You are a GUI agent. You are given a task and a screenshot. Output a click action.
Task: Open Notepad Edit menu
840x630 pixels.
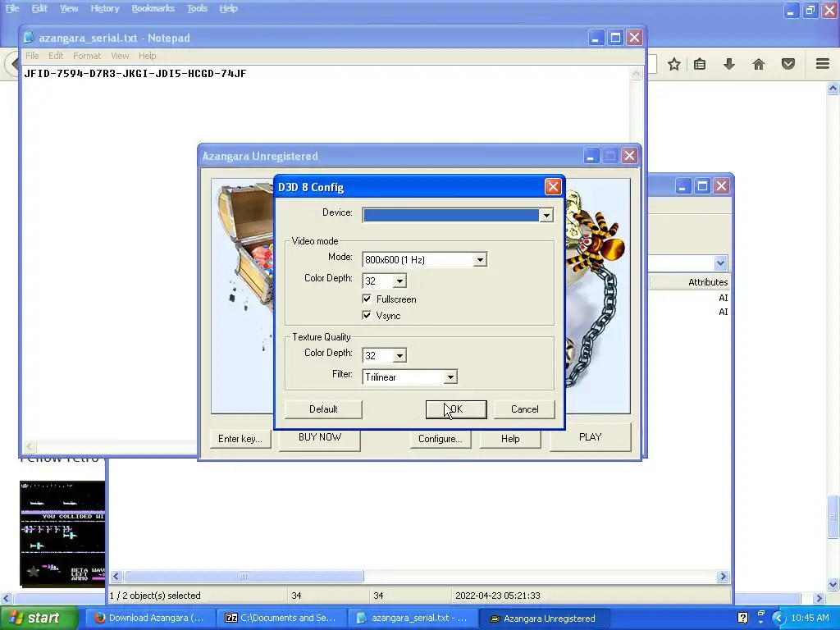point(56,56)
